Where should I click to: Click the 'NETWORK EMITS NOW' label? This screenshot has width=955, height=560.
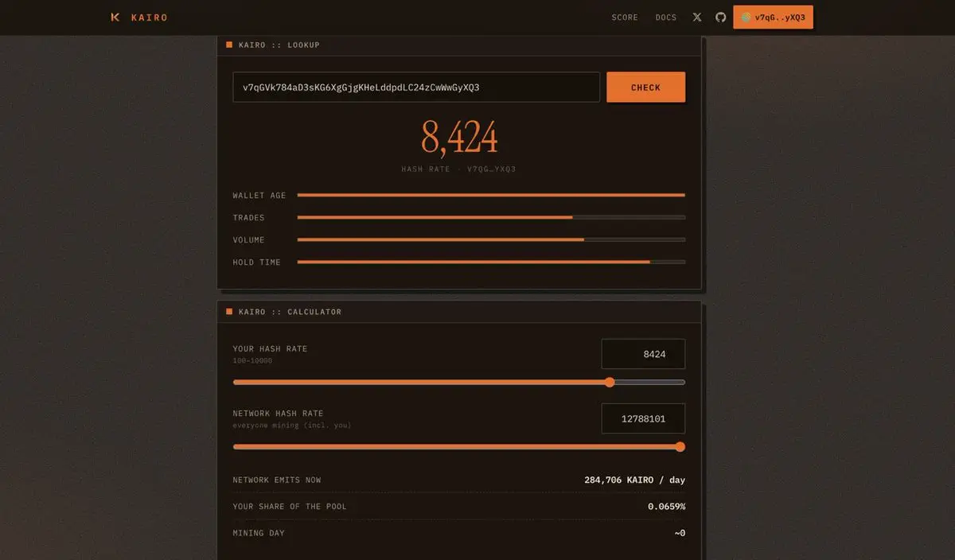click(x=277, y=480)
